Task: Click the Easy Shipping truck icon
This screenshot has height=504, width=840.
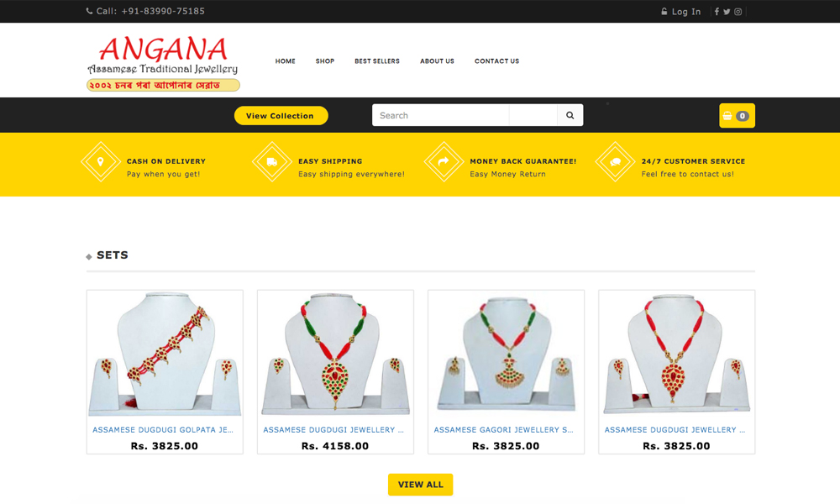Action: pos(272,162)
